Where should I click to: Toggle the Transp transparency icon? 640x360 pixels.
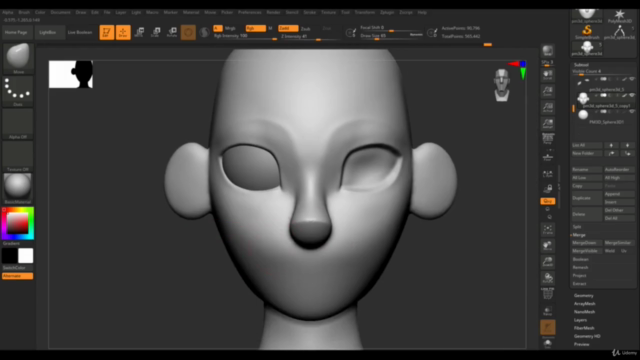[547, 311]
